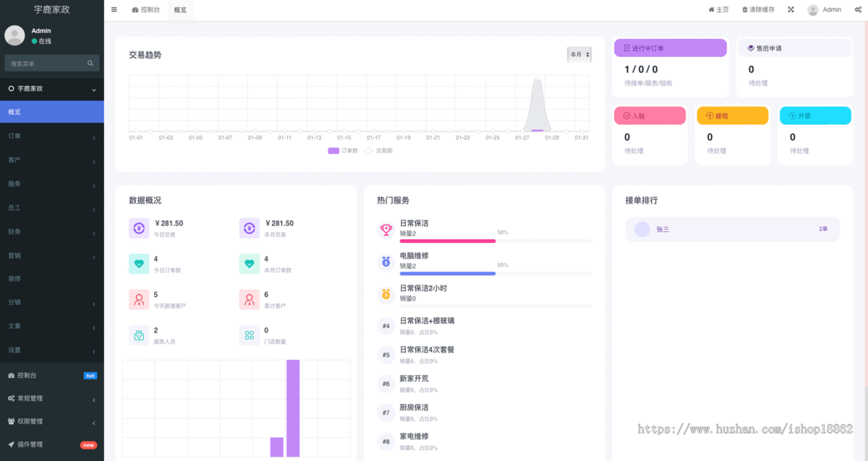Open the 本月 period dropdown
868x461 pixels.
tap(579, 55)
